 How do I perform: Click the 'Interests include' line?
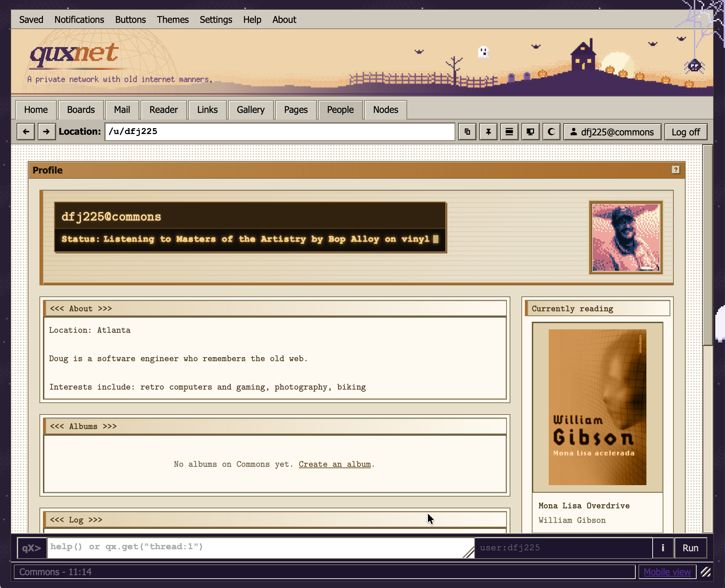(x=207, y=387)
